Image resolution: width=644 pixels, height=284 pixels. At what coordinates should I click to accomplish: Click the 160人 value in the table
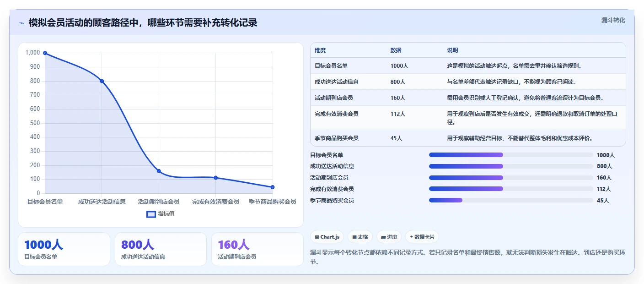pos(398,98)
